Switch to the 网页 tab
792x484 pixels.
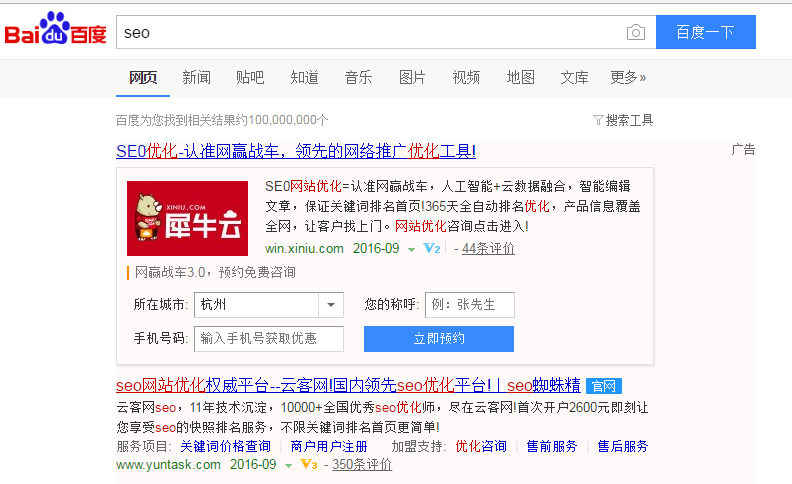pyautogui.click(x=143, y=77)
